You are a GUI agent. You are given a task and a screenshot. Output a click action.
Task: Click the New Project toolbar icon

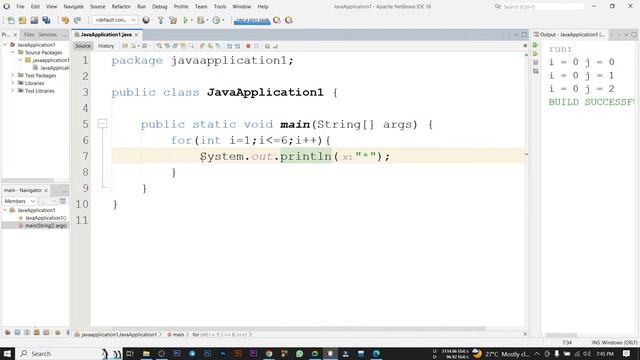click(22, 20)
